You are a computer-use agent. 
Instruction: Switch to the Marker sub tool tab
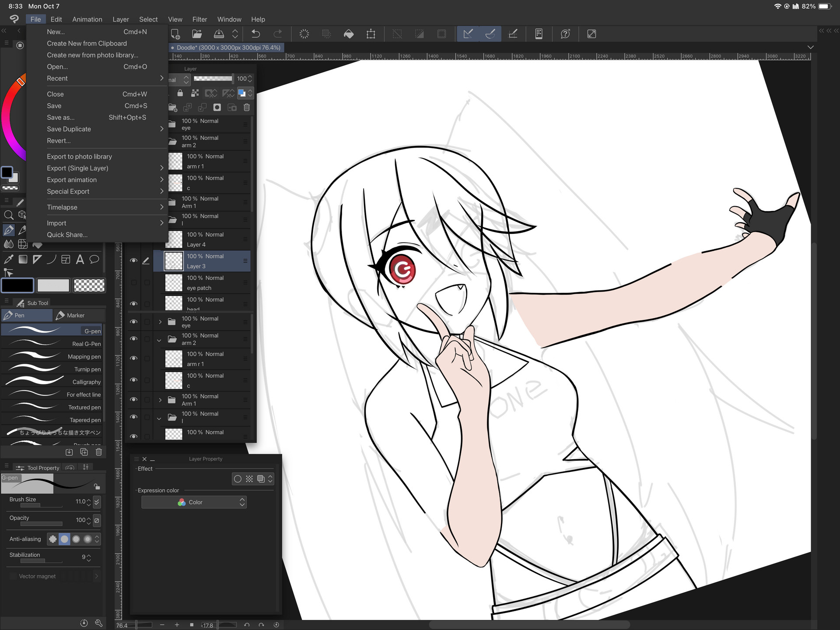click(x=79, y=315)
